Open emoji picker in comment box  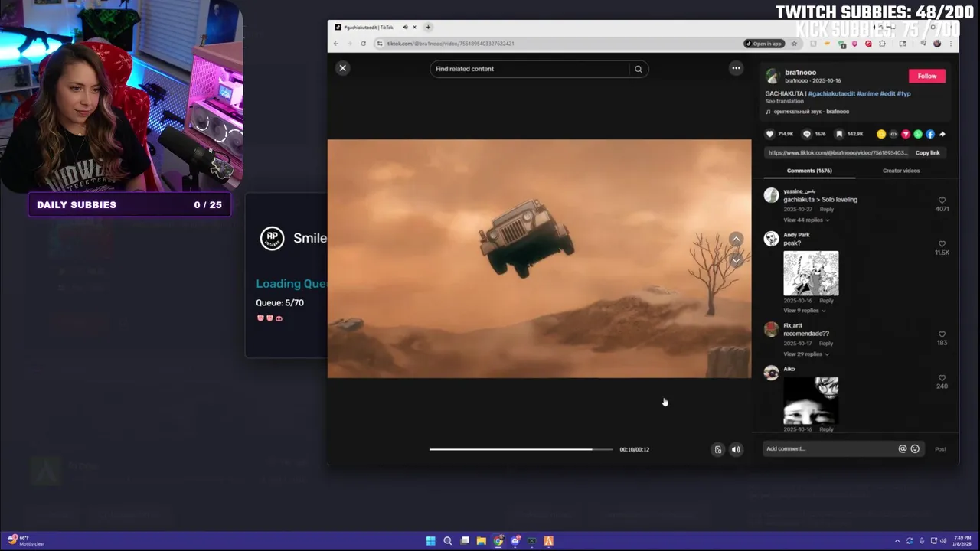tap(915, 449)
